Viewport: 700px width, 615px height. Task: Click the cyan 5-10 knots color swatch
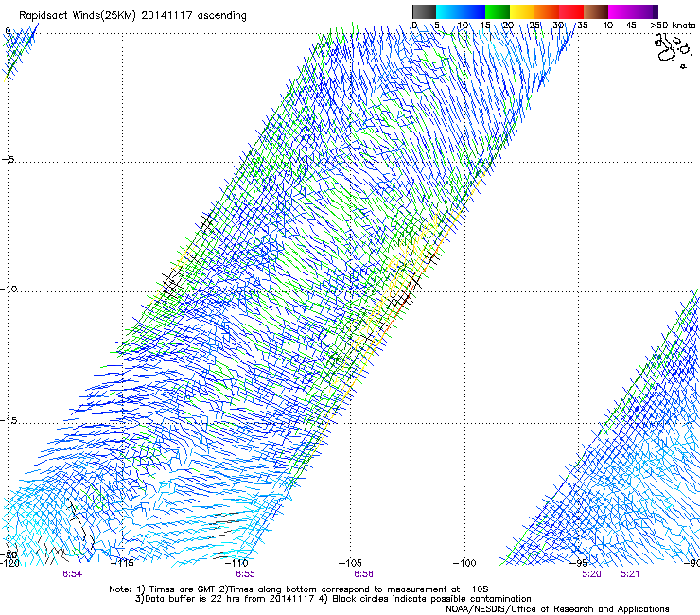tap(448, 11)
